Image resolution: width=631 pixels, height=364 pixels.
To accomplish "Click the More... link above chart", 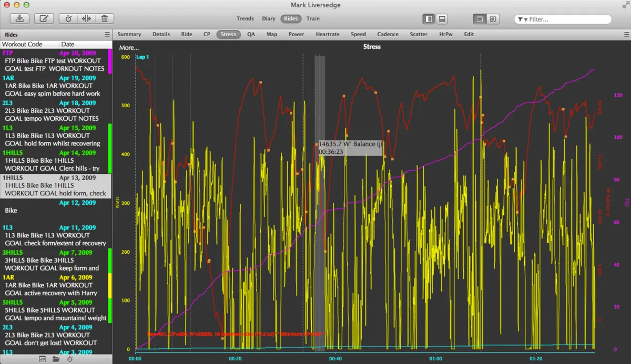I will click(x=129, y=48).
